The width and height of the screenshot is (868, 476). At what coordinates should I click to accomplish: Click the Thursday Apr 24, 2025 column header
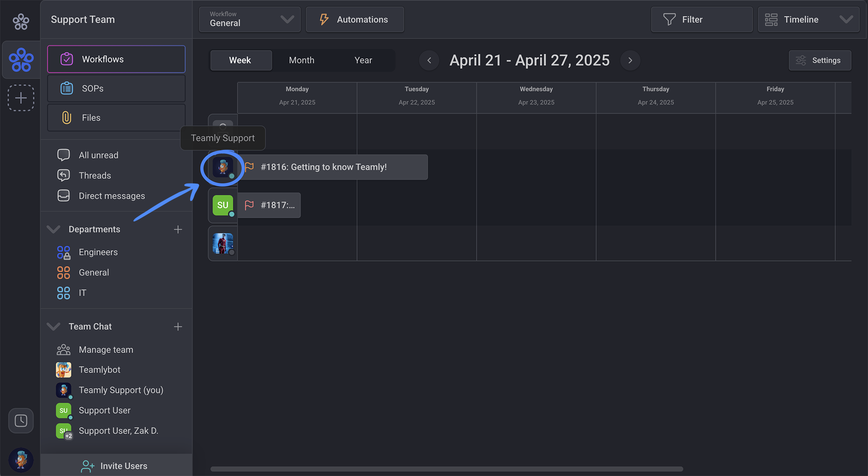656,97
